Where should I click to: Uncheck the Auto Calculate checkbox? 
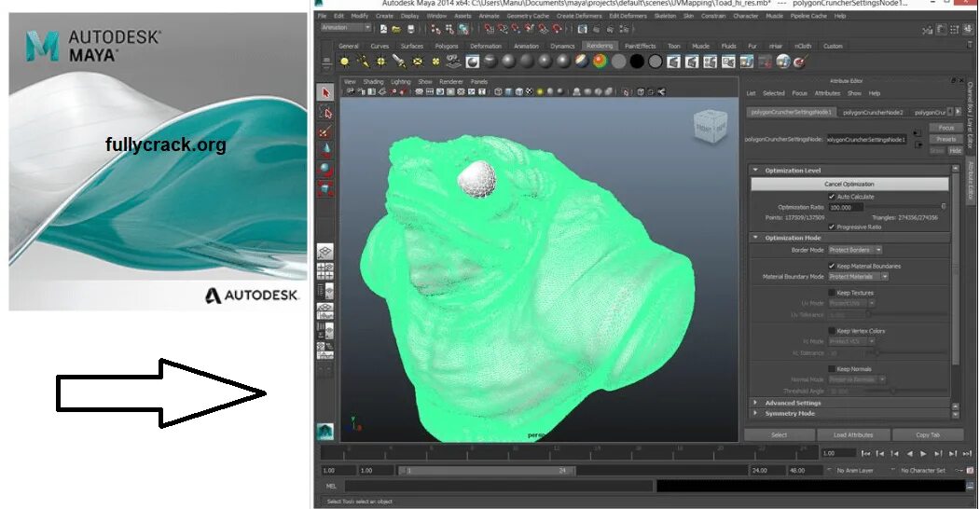[x=832, y=197]
